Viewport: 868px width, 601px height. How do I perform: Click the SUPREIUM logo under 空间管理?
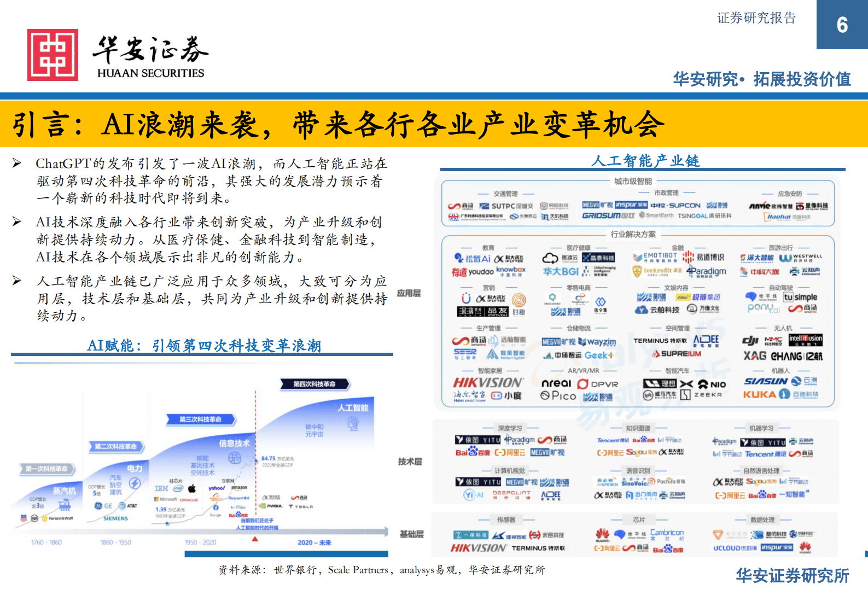[x=677, y=354]
